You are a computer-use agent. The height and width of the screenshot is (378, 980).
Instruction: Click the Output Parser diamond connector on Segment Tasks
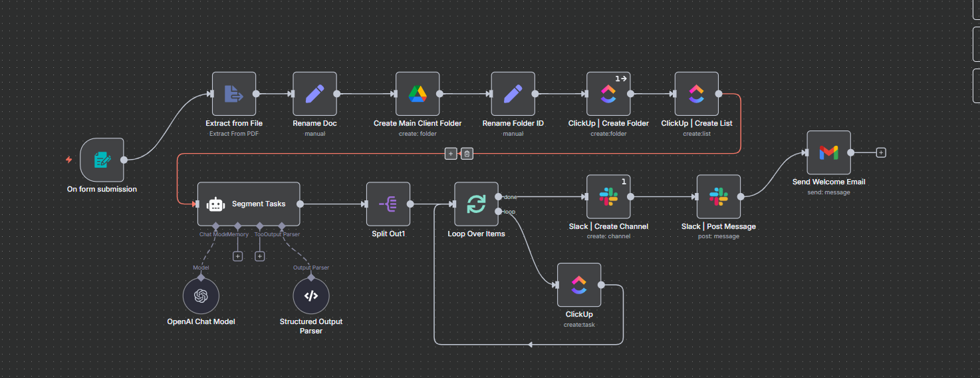click(282, 226)
